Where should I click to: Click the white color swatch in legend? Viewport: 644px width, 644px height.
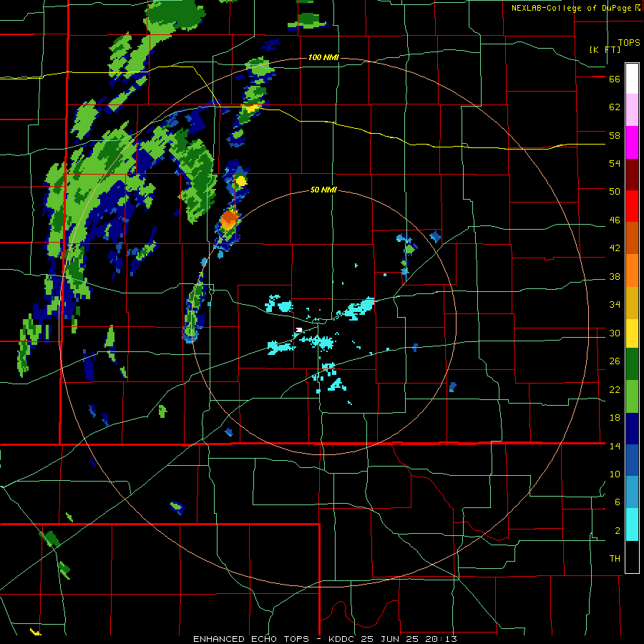coord(632,79)
